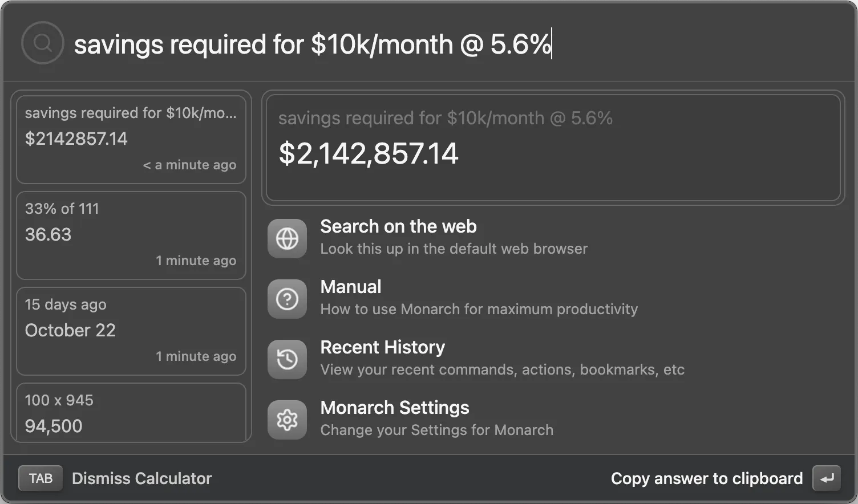Open the Monarch Settings title
Screen dimensions: 858x504
coord(395,408)
